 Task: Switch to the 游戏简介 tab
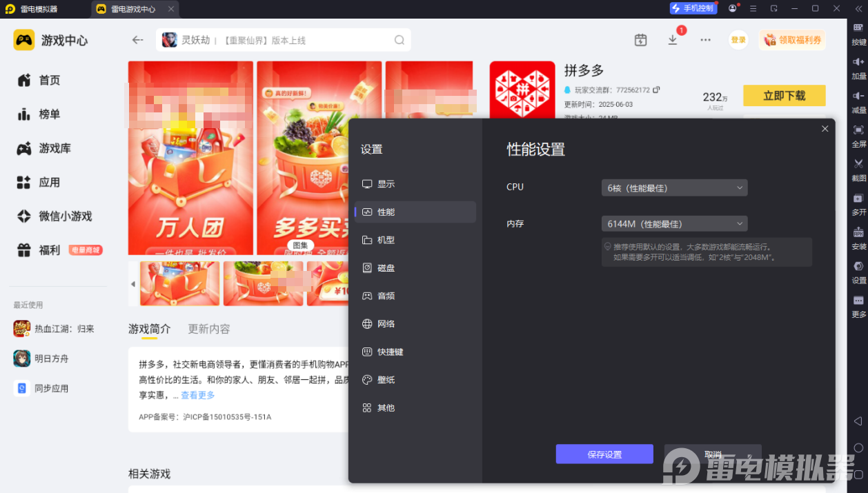coord(149,329)
